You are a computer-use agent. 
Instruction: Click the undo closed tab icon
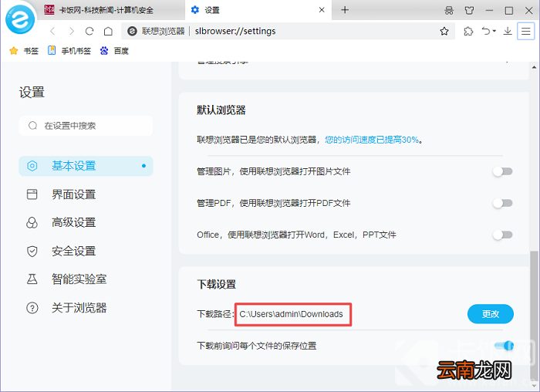pyautogui.click(x=486, y=32)
